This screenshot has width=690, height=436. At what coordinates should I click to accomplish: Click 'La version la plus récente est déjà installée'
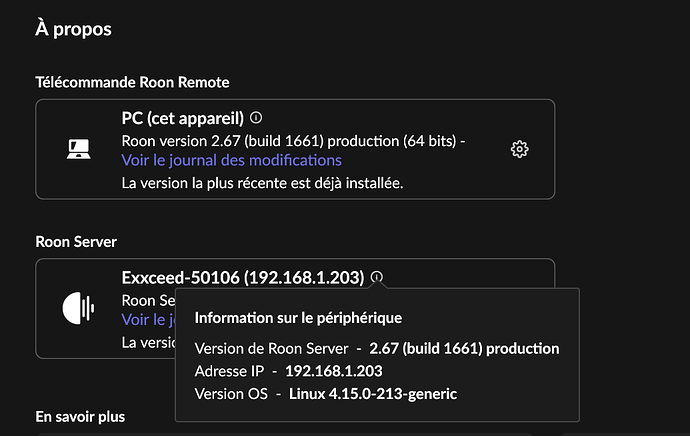pyautogui.click(x=262, y=183)
